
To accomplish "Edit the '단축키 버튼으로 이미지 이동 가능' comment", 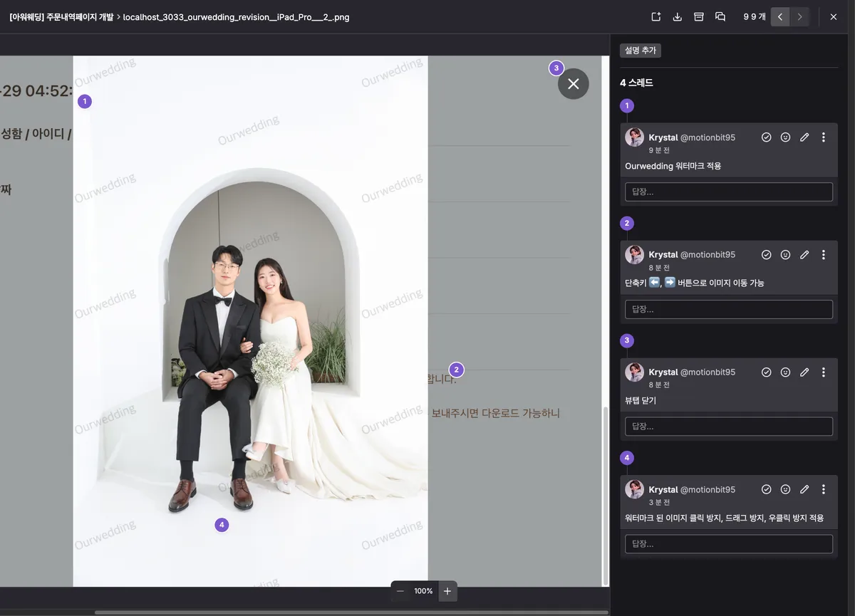I will pos(804,254).
